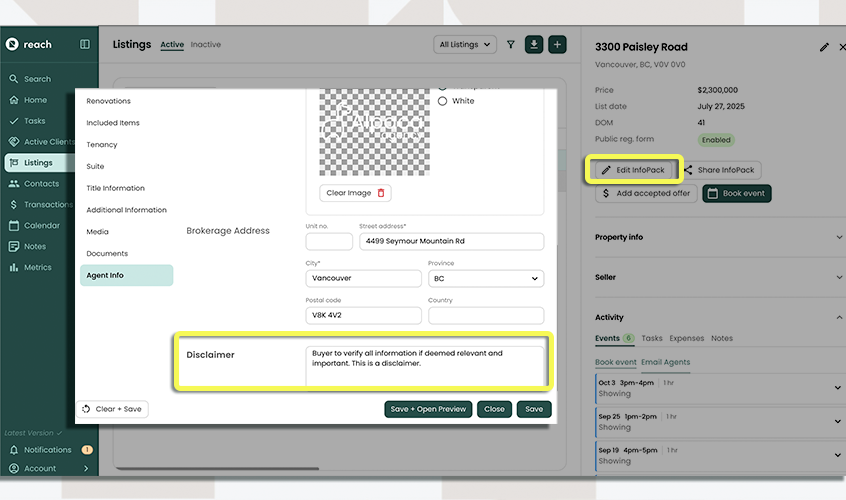Viewport: 846px width, 500px height.
Task: Switch to the Expenses activity tab
Action: coord(686,339)
